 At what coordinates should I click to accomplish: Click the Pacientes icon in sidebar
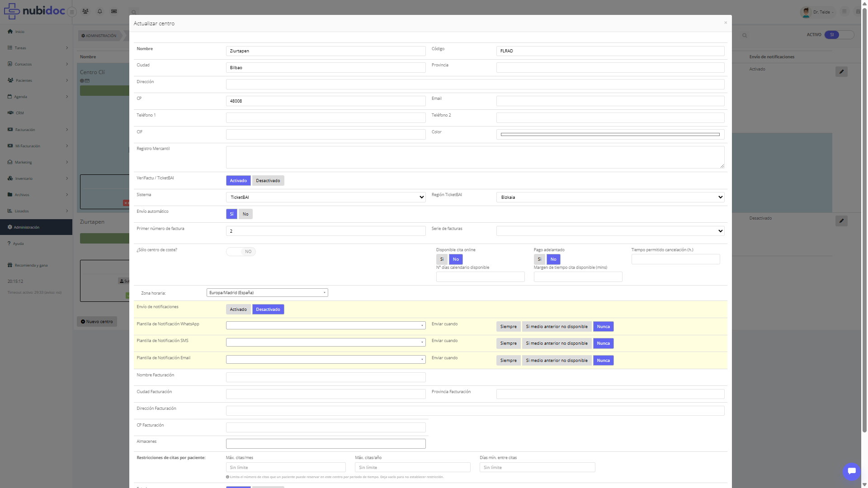[10, 80]
